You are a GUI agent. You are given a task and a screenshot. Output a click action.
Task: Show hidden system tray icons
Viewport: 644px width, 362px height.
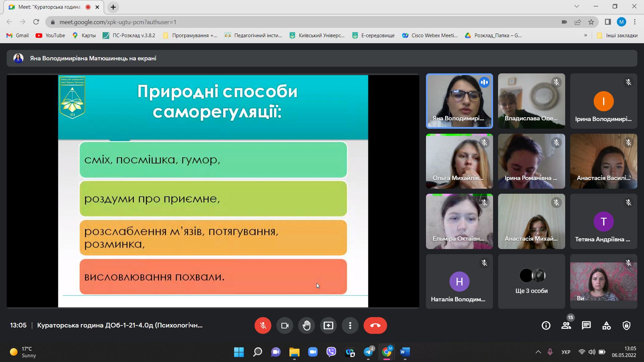(x=538, y=352)
